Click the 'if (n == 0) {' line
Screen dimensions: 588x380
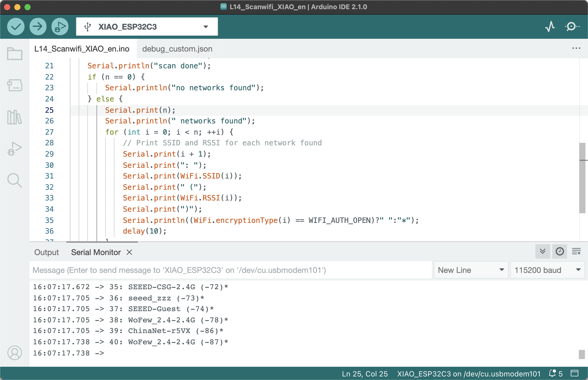click(116, 77)
